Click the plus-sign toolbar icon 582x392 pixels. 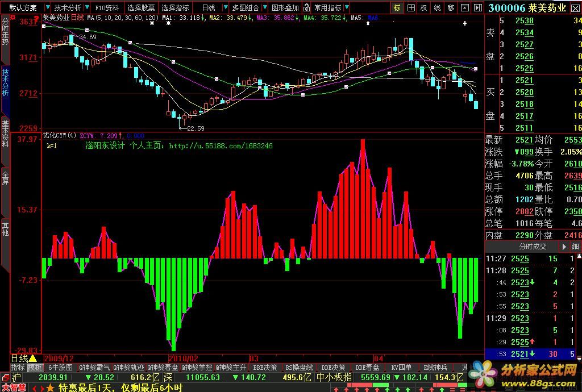click(410, 7)
